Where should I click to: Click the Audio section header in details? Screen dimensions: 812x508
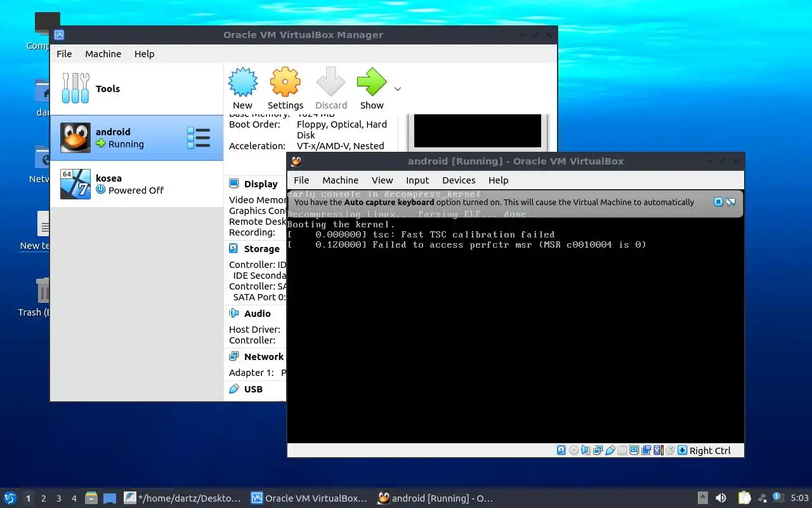click(258, 314)
